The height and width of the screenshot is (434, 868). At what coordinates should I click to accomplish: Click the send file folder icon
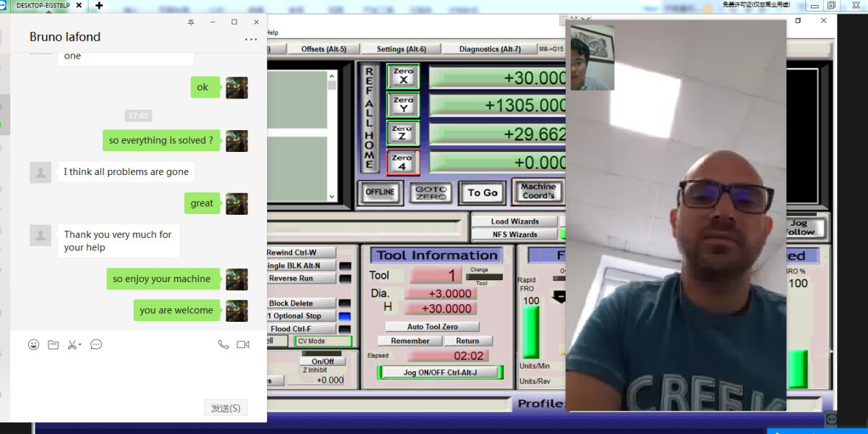tap(53, 345)
